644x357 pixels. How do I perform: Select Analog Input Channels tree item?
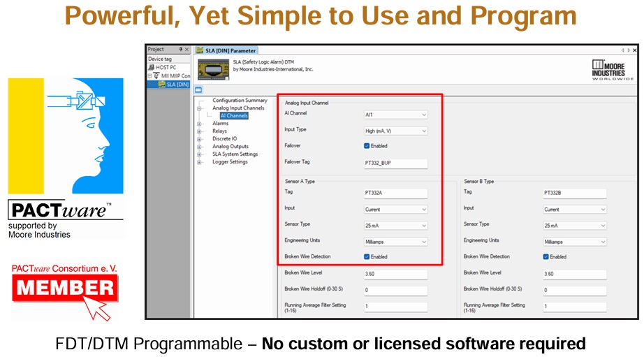tap(238, 108)
